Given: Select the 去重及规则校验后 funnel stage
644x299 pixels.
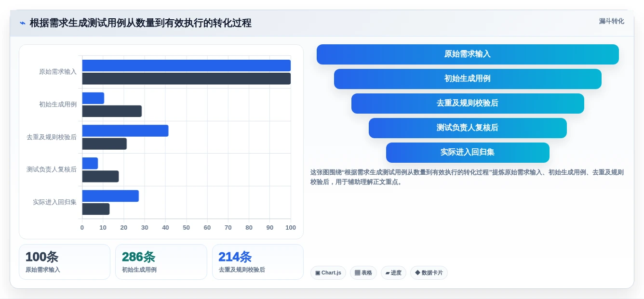Looking at the screenshot, I should (x=468, y=104).
